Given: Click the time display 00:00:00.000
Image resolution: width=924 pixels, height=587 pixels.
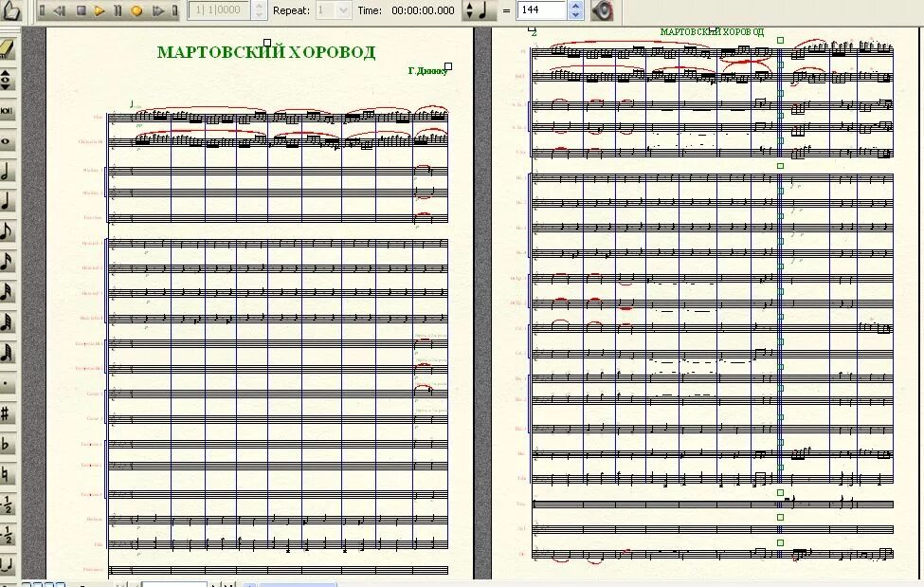Looking at the screenshot, I should [423, 10].
